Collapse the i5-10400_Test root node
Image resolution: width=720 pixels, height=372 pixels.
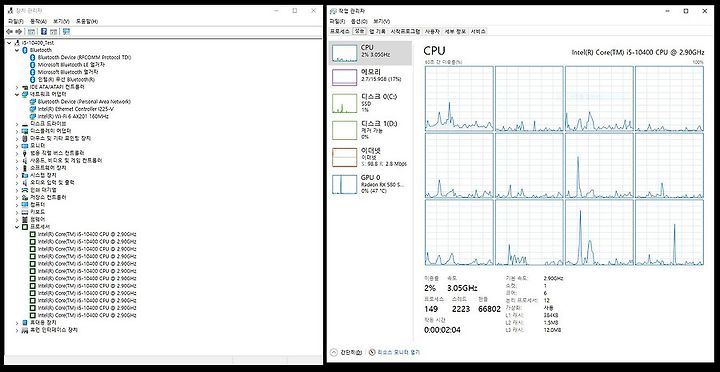(x=10, y=42)
